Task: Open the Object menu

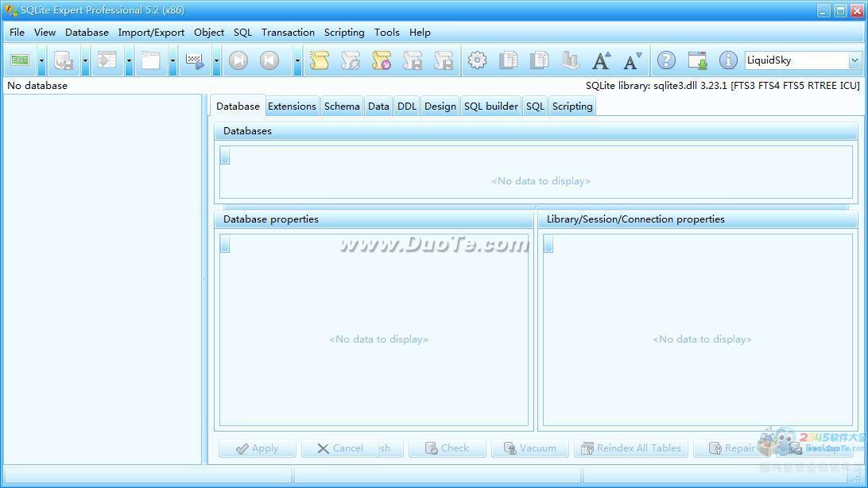Action: pyautogui.click(x=209, y=32)
